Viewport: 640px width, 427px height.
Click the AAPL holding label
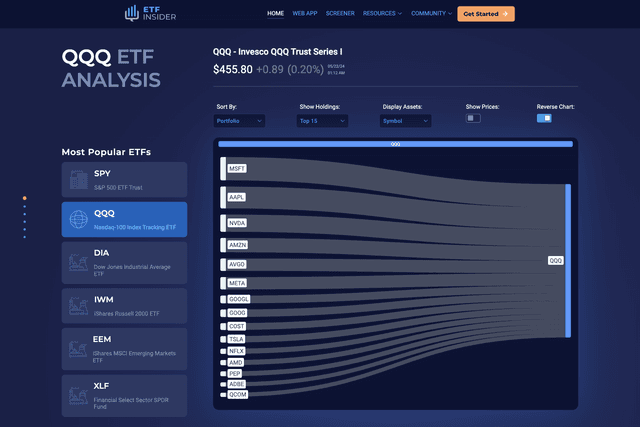[236, 197]
